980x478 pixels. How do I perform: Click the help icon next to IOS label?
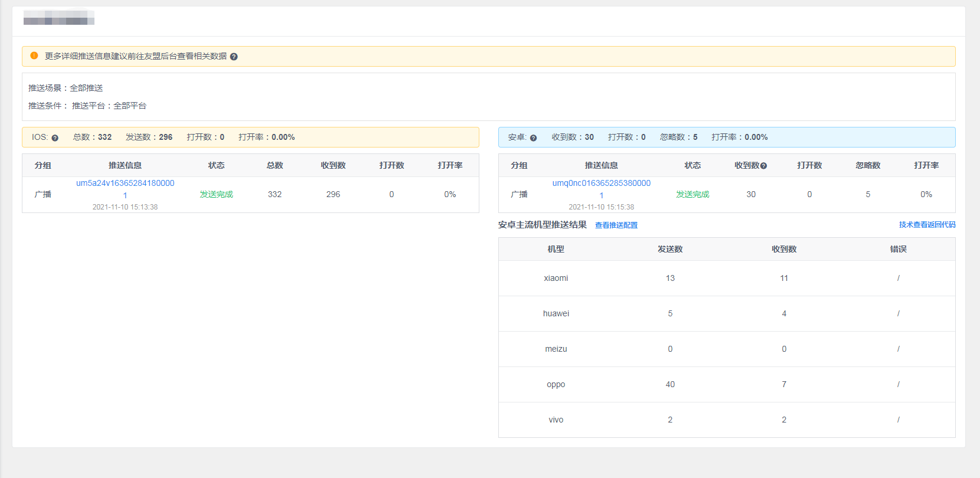[x=55, y=137]
